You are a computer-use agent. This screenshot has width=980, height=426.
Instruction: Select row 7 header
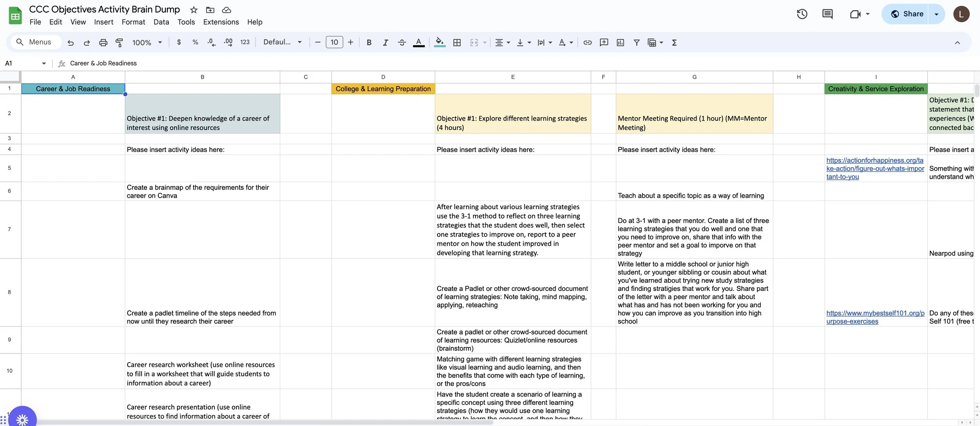tap(9, 229)
